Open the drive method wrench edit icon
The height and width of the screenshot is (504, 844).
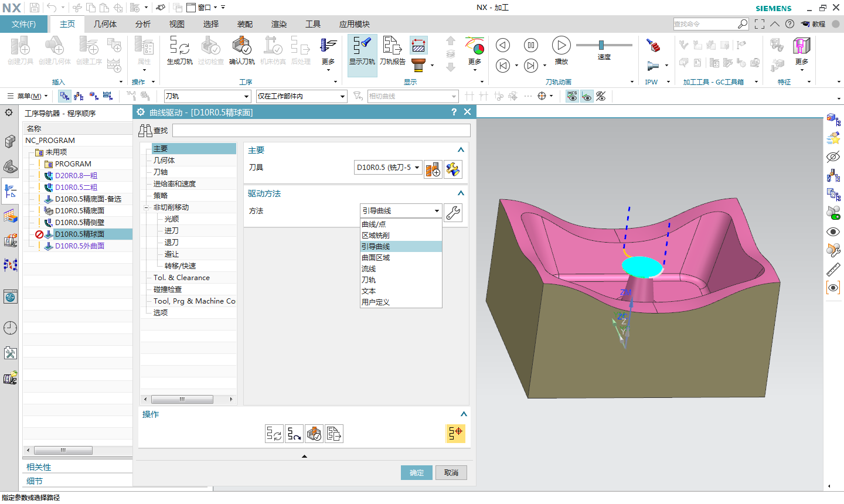click(453, 212)
